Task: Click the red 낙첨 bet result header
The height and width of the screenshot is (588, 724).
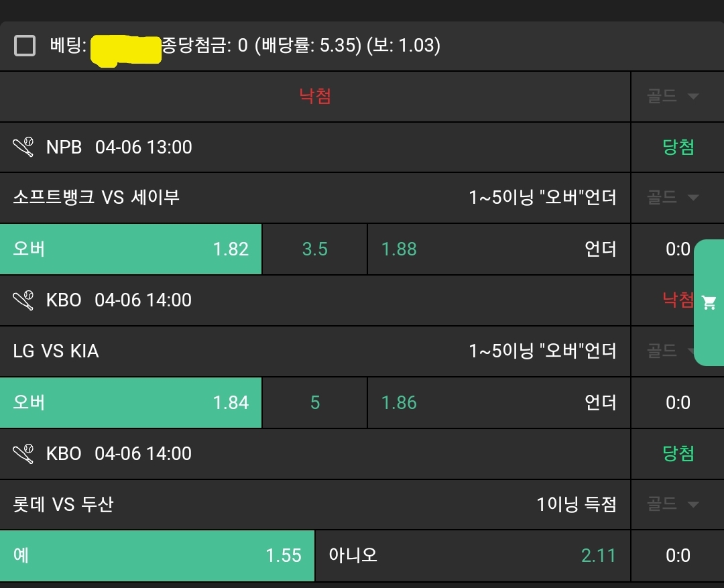Action: point(315,96)
